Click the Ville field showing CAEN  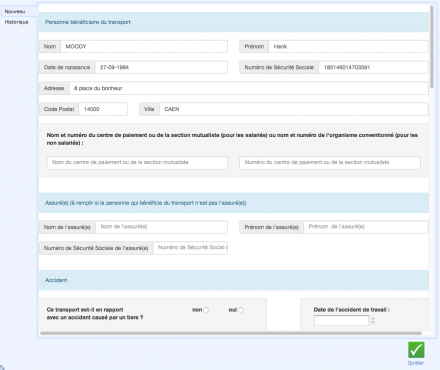click(x=294, y=109)
